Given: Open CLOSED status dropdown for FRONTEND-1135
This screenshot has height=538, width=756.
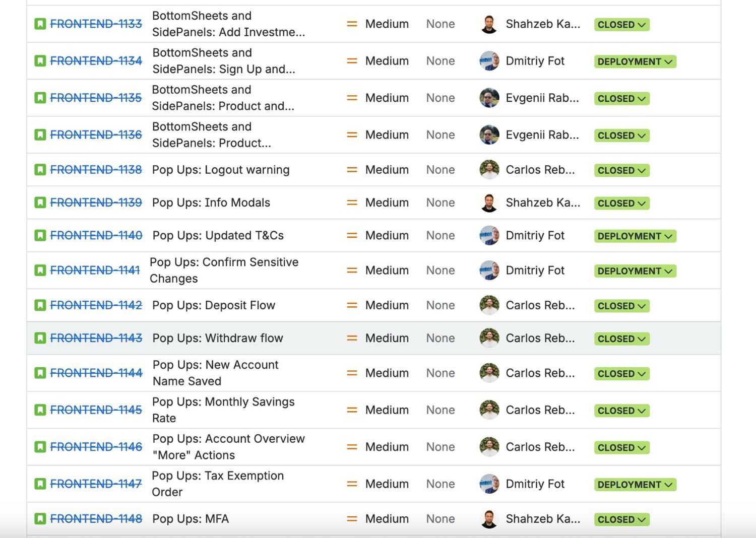Looking at the screenshot, I should pyautogui.click(x=621, y=99).
